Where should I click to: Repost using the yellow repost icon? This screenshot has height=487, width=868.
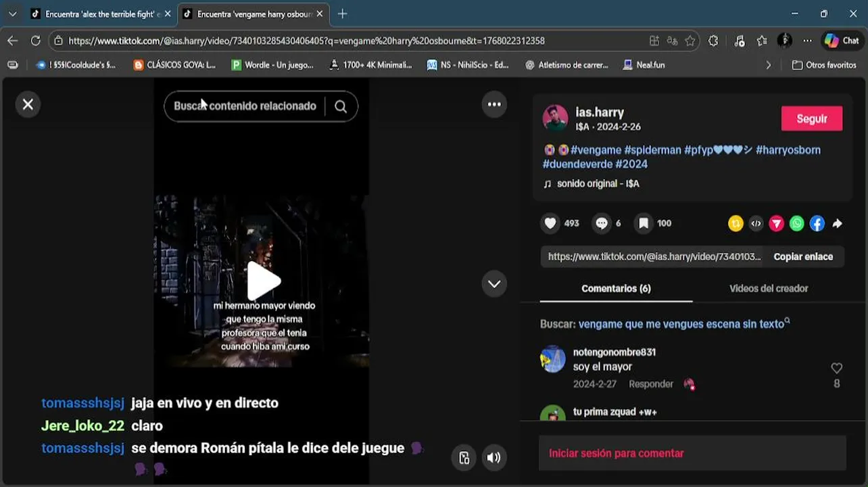pos(736,224)
